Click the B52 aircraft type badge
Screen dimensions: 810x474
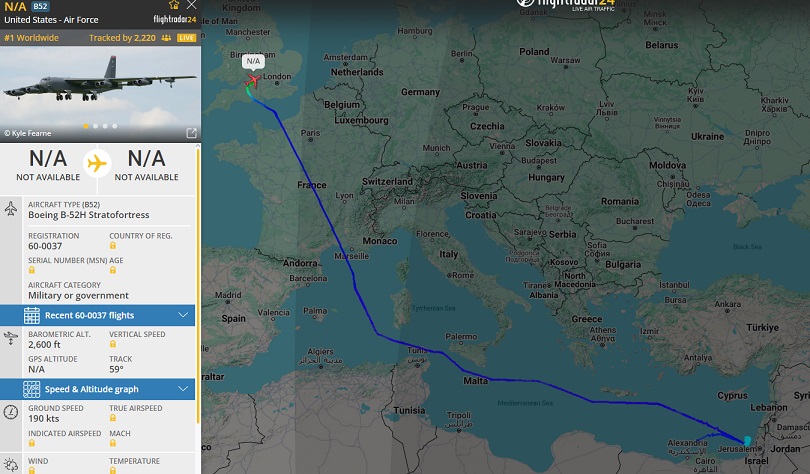[x=41, y=6]
